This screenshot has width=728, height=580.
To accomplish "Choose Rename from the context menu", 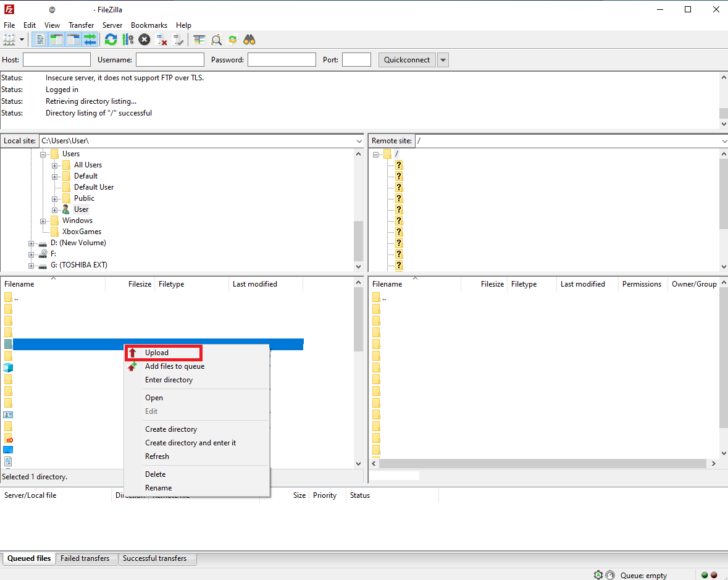I will [197, 488].
